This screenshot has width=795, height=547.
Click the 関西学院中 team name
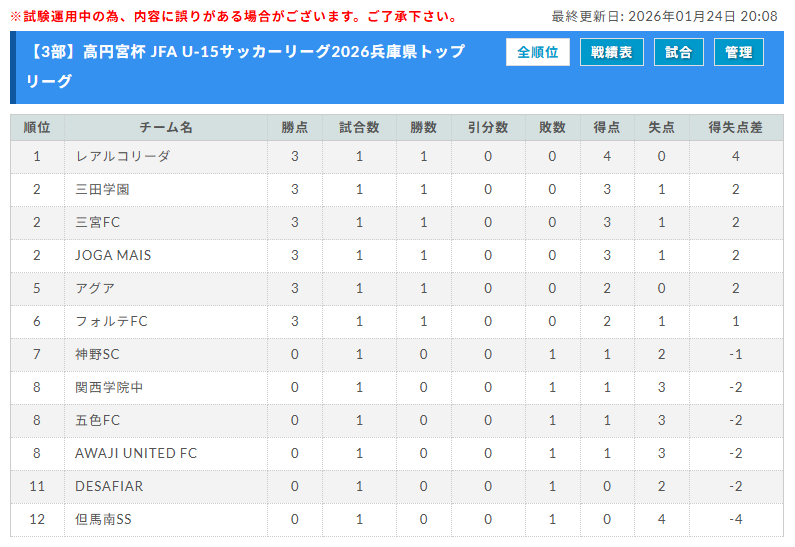(109, 387)
